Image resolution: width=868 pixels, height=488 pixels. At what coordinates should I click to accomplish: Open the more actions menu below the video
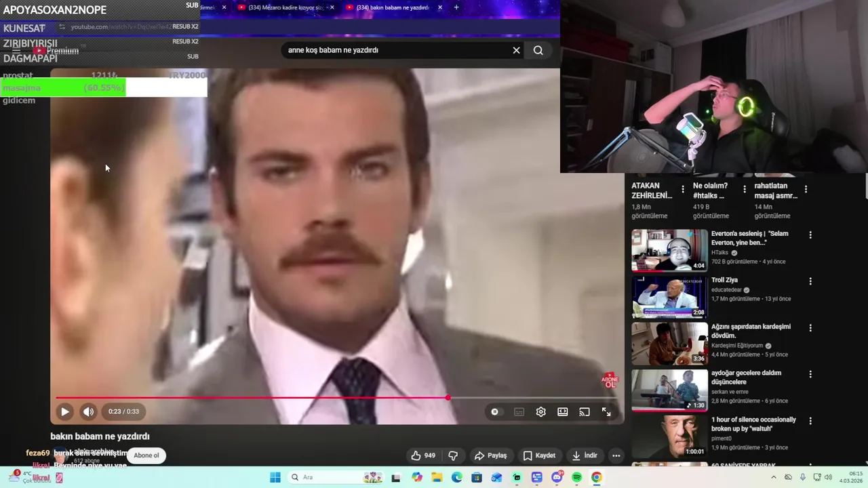[x=616, y=455]
